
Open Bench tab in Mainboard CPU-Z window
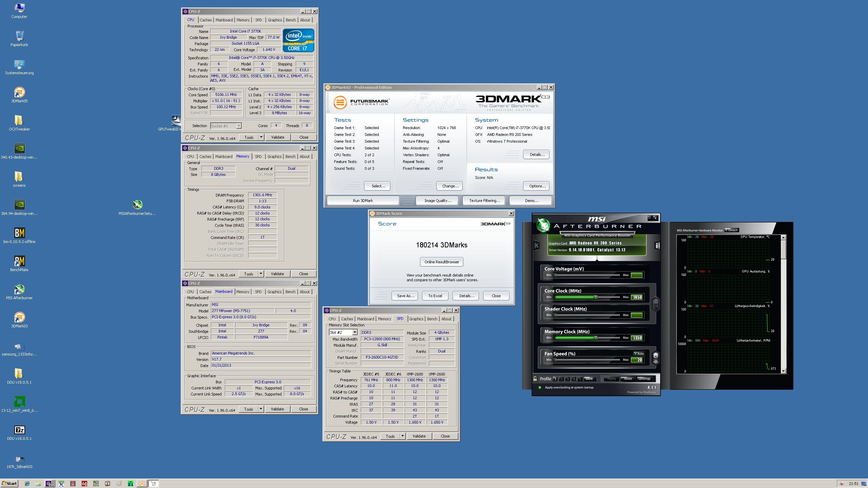pyautogui.click(x=290, y=292)
